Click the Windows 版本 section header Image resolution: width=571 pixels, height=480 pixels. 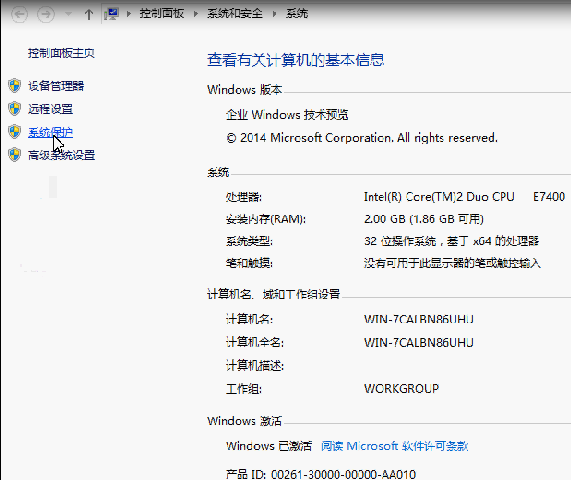(245, 90)
